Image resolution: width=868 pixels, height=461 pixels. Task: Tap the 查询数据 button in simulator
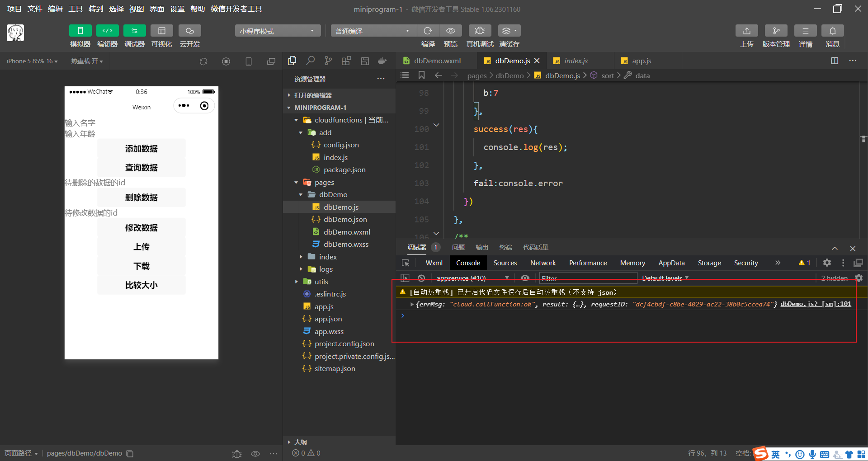coord(142,168)
